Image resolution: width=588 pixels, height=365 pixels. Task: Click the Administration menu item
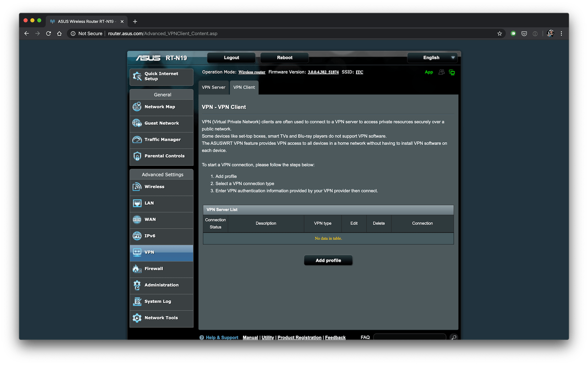tap(161, 285)
